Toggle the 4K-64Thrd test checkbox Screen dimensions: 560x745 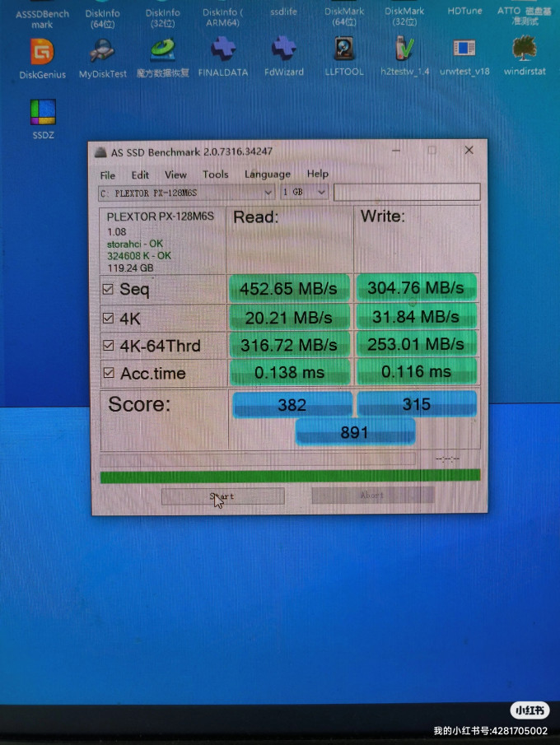click(108, 346)
